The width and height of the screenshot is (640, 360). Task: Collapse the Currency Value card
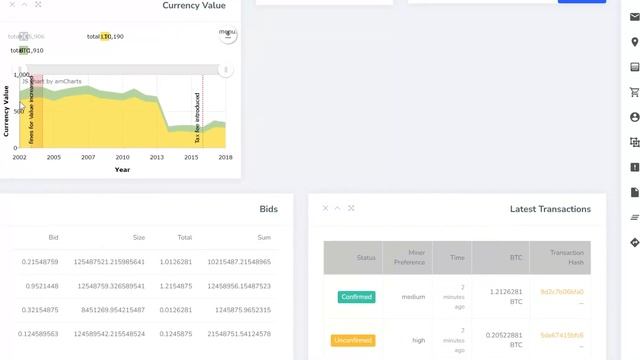click(x=24, y=4)
